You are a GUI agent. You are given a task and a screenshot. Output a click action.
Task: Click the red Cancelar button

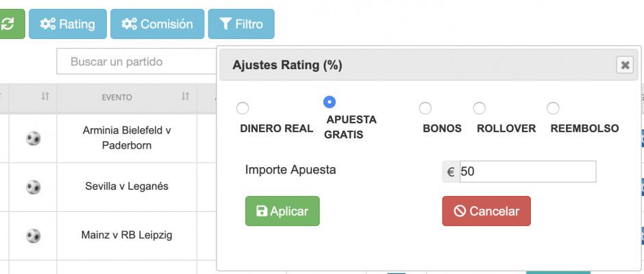coord(486,211)
